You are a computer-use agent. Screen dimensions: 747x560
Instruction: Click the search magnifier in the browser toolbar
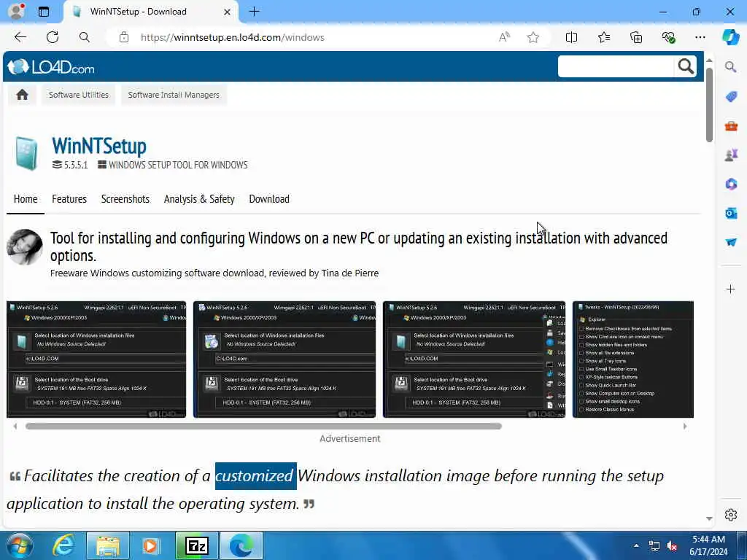(x=85, y=37)
